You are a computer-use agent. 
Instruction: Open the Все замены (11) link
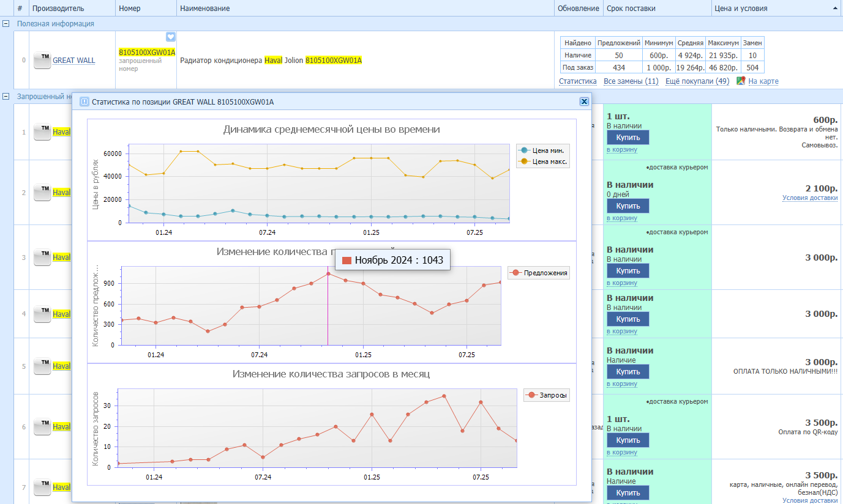pos(631,81)
